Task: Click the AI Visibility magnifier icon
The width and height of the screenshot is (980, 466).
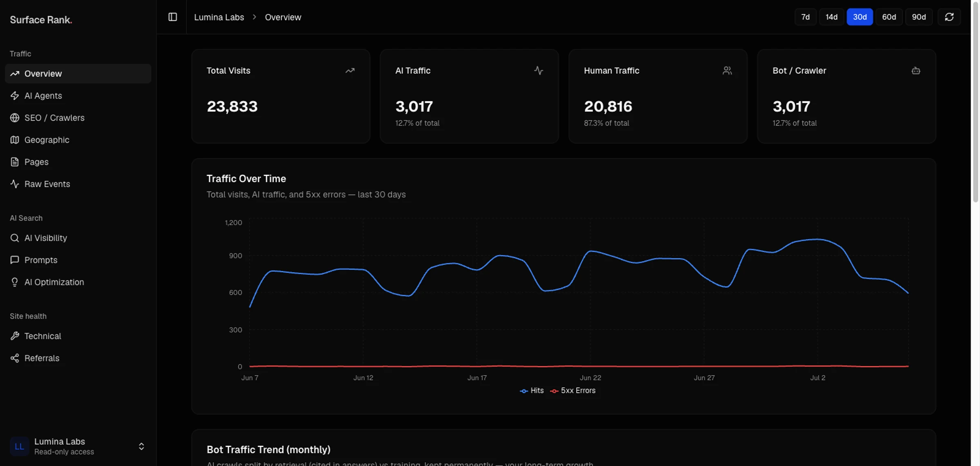Action: coord(15,238)
